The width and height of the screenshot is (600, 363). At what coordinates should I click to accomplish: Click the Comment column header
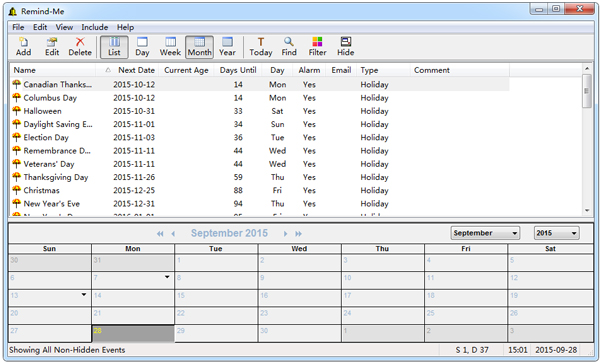[460, 70]
